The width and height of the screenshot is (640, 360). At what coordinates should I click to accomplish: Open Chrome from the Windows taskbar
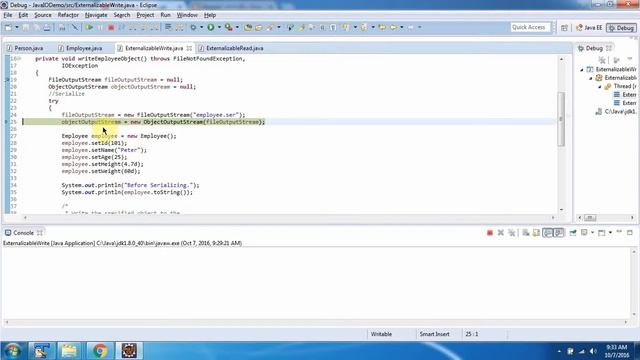click(x=99, y=351)
